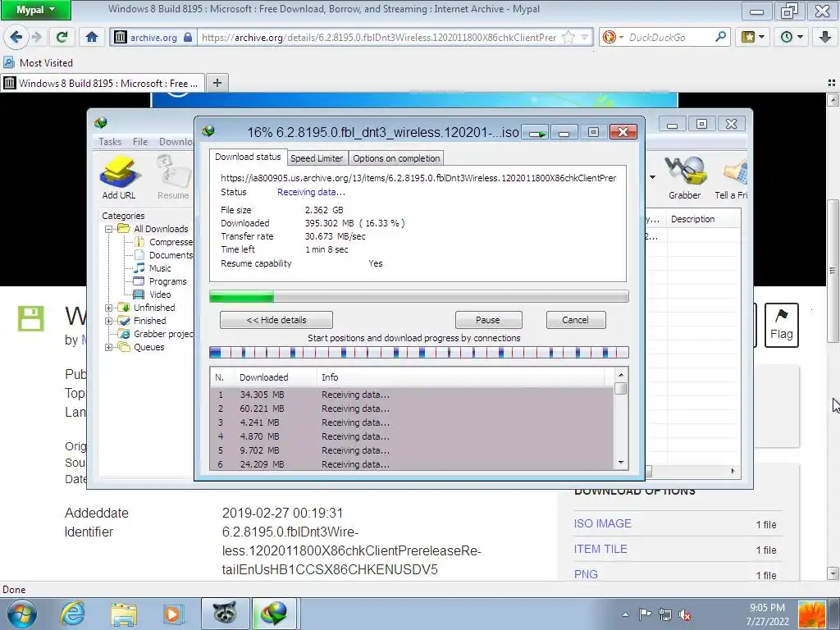
Task: Select connection row 2 with 60.221 MB
Action: pos(412,409)
